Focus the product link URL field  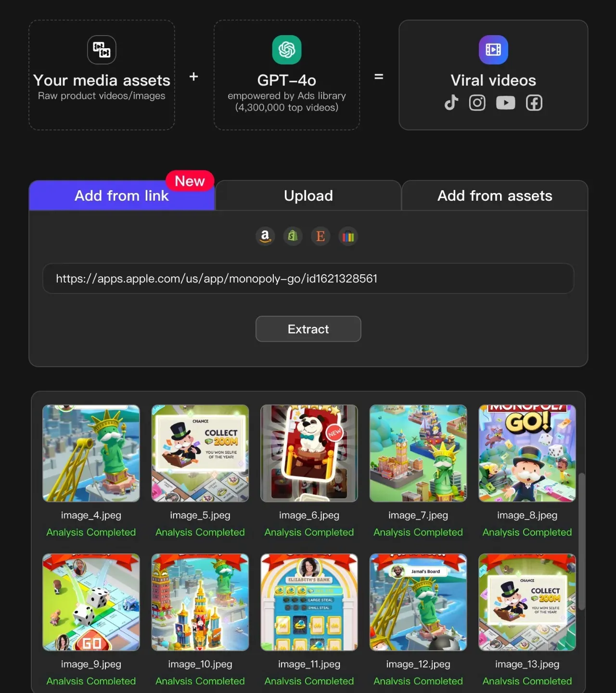coord(308,279)
